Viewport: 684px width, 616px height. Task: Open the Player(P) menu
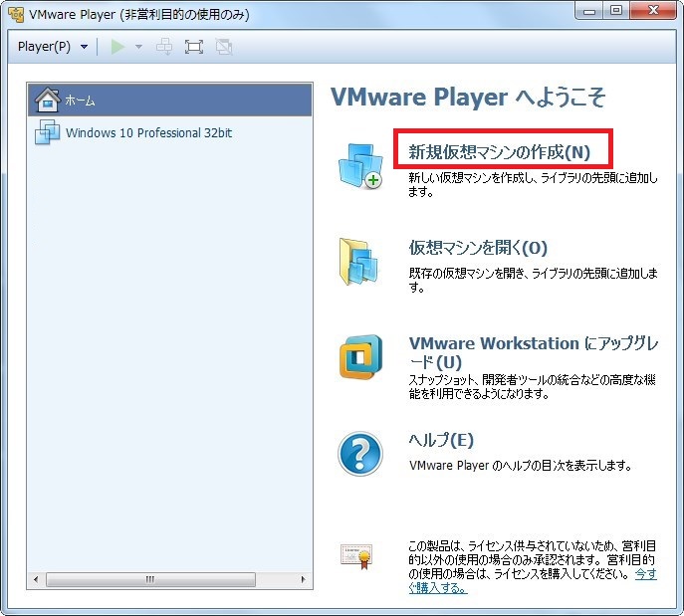44,46
